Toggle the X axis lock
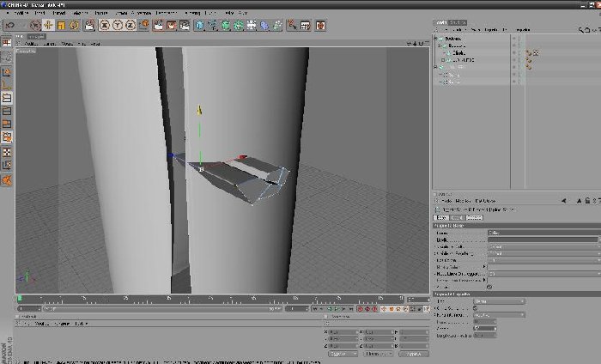 pos(105,25)
